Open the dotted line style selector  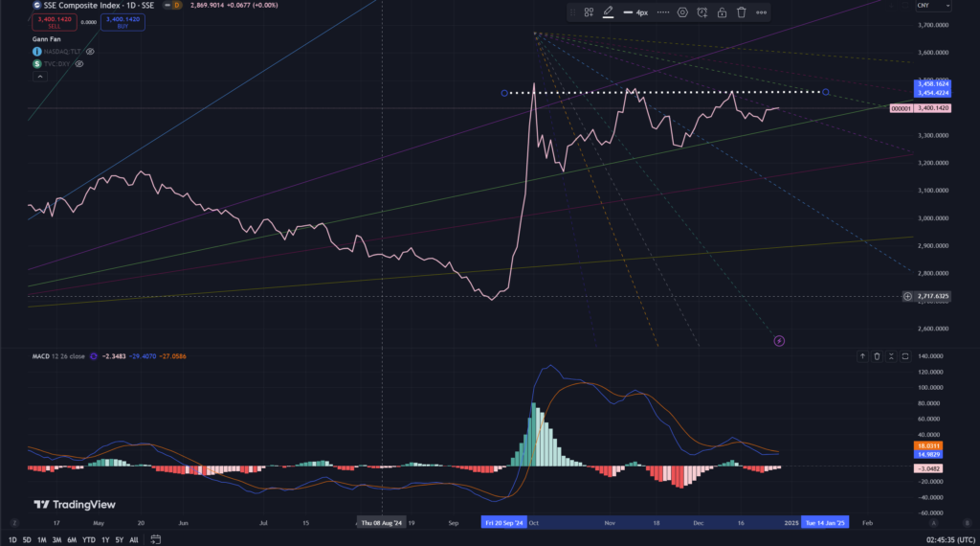(663, 12)
